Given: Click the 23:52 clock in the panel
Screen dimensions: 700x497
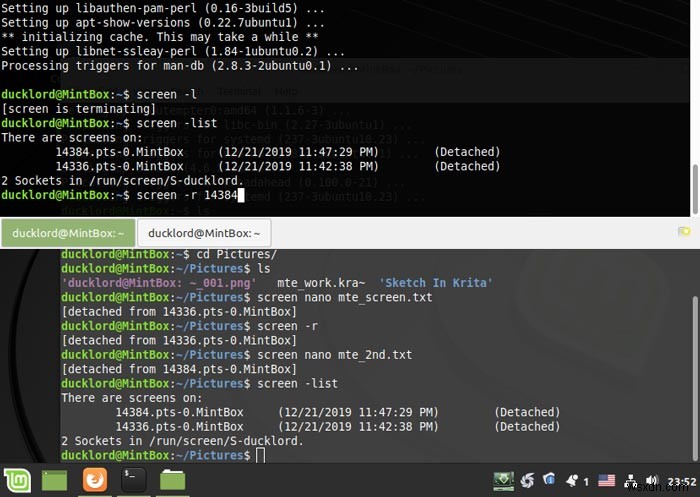Looking at the screenshot, I should tap(681, 481).
